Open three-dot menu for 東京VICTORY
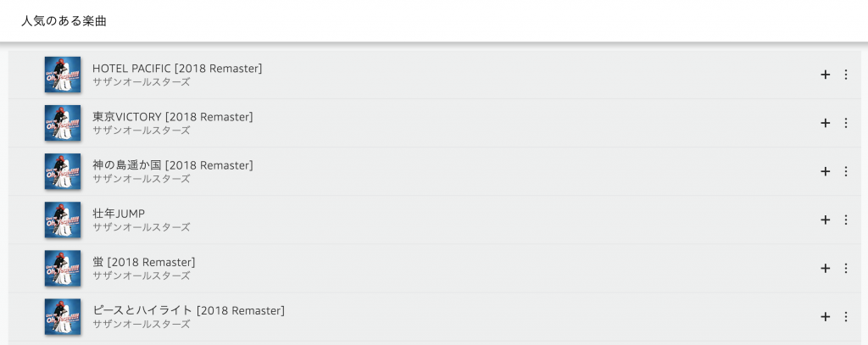868x345 pixels. coord(845,123)
